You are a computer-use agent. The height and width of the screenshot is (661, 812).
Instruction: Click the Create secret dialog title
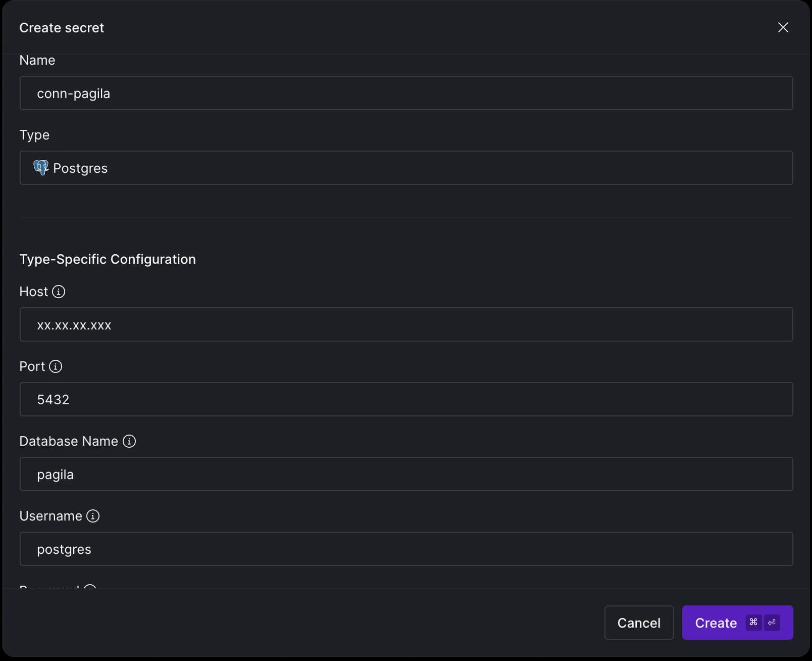tap(62, 28)
